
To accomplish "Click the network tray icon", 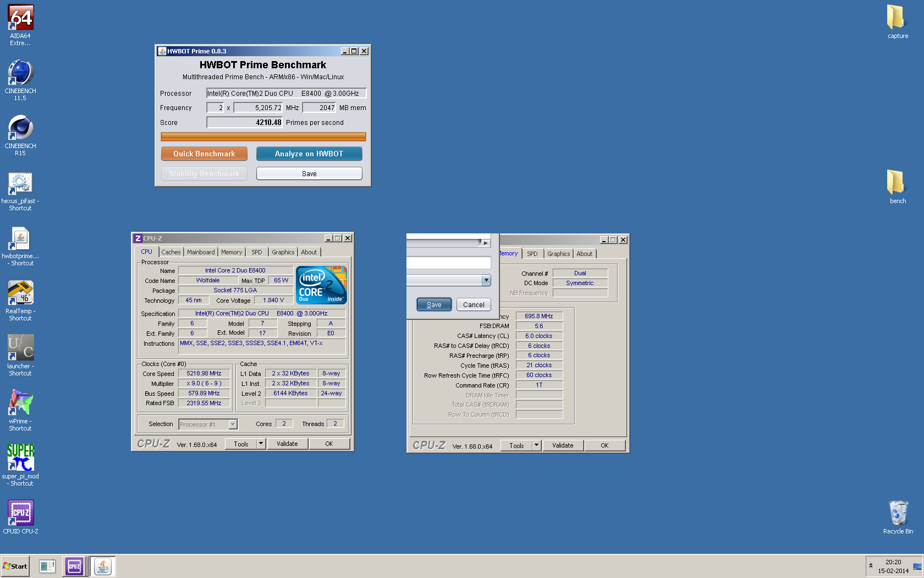I will pos(917,566).
